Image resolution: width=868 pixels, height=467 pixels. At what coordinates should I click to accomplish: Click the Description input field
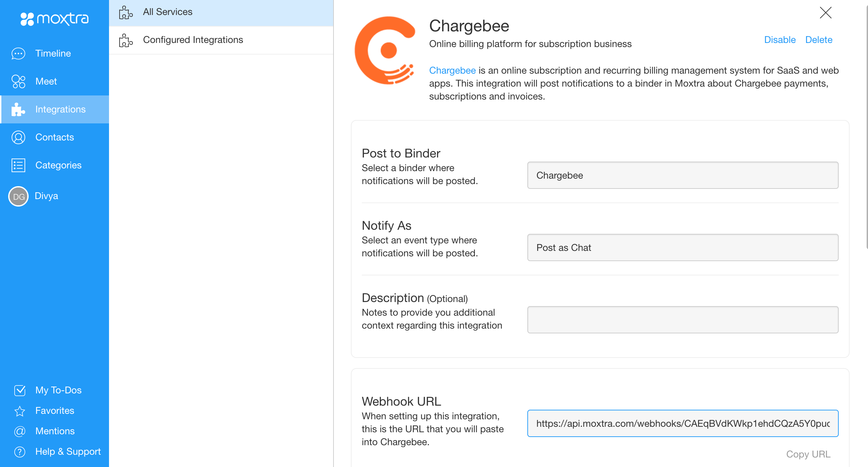point(683,320)
